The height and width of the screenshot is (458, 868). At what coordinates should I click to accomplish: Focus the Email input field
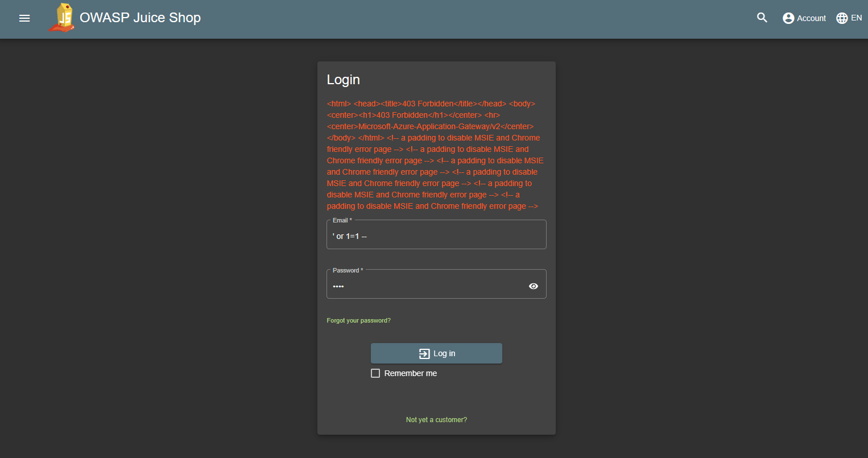pos(436,235)
